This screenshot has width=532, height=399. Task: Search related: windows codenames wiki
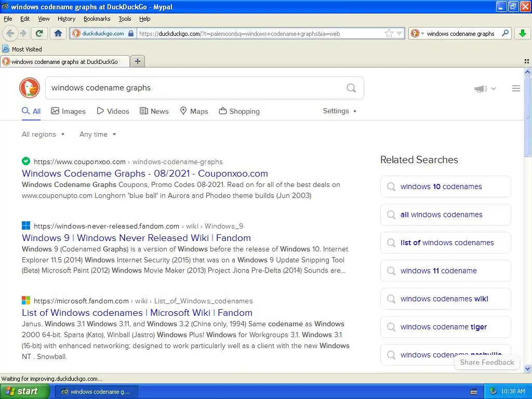445,299
